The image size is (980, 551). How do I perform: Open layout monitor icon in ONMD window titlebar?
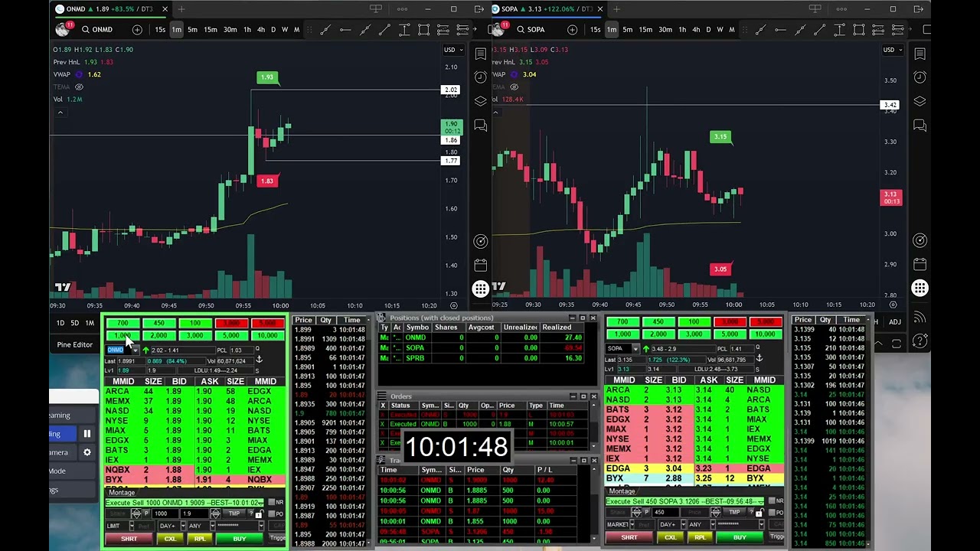[x=376, y=9]
